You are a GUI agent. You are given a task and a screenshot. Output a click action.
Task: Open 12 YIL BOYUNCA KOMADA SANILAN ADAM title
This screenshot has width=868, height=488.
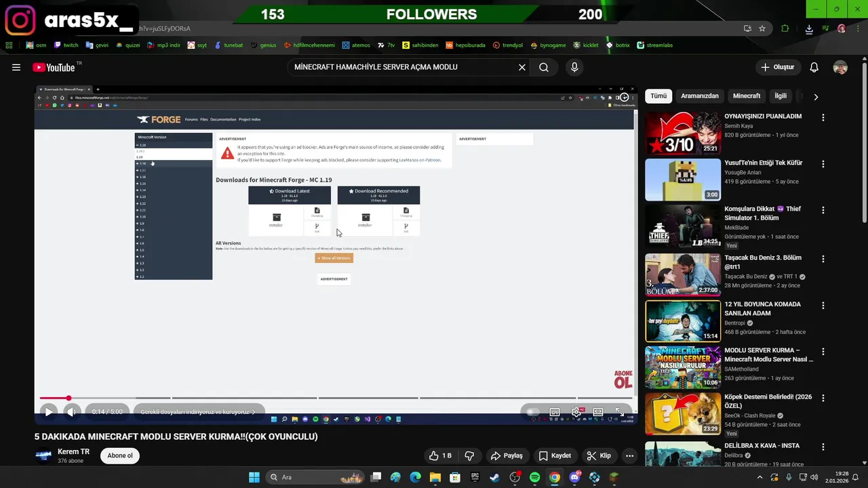point(762,308)
